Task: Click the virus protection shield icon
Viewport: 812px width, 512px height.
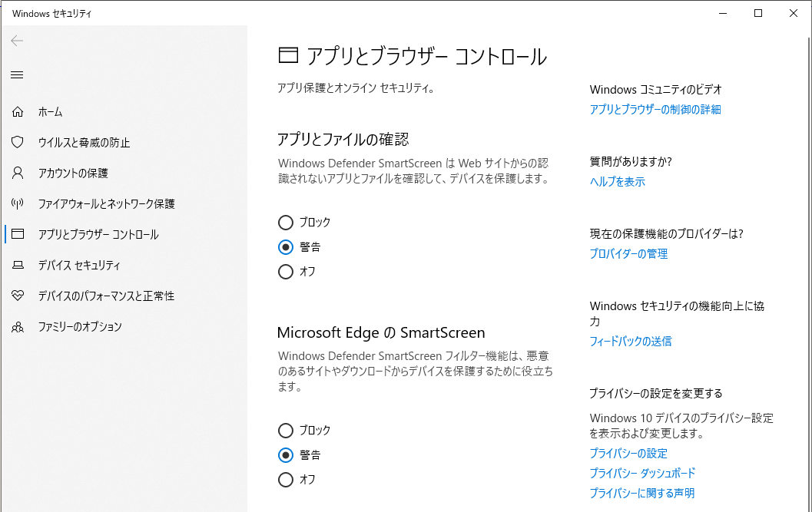Action: click(x=18, y=143)
